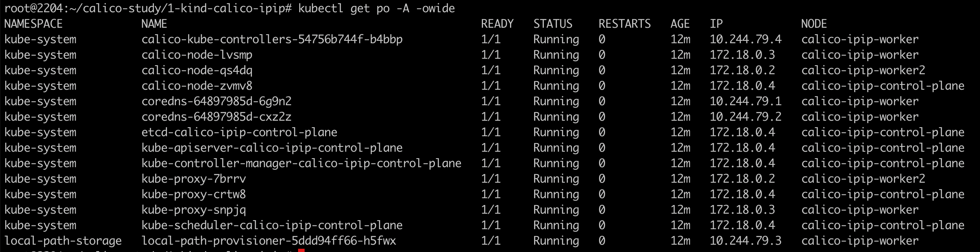Click the etcd-calico-ipip-control-plane pod name
The height and width of the screenshot is (252, 980).
[239, 133]
